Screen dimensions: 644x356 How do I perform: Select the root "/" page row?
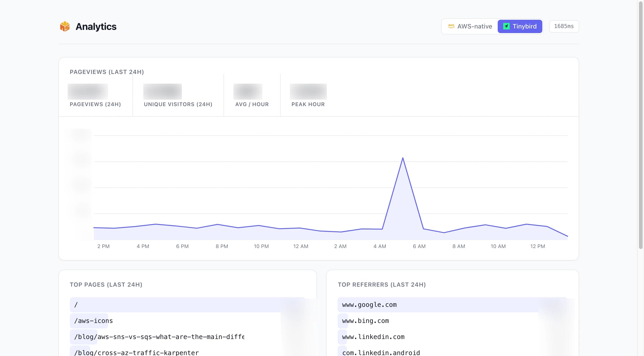pos(187,305)
